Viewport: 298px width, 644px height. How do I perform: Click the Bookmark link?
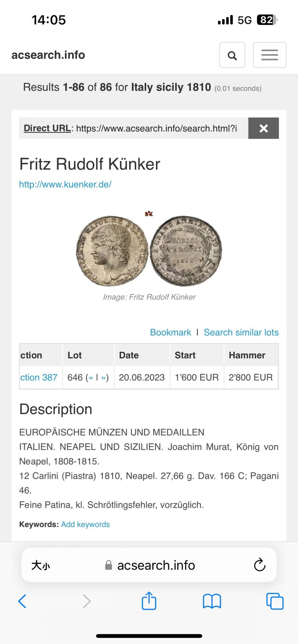170,332
